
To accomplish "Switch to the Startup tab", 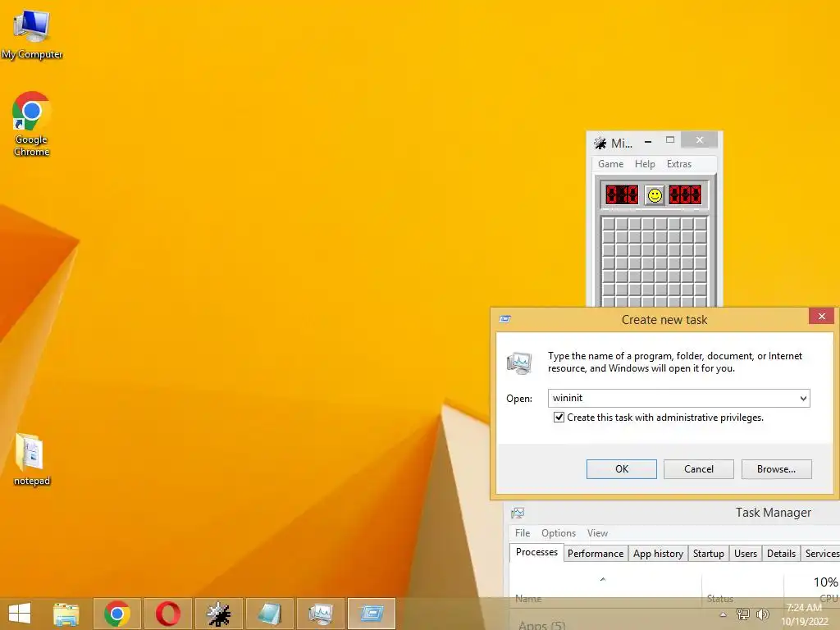I will coord(708,554).
